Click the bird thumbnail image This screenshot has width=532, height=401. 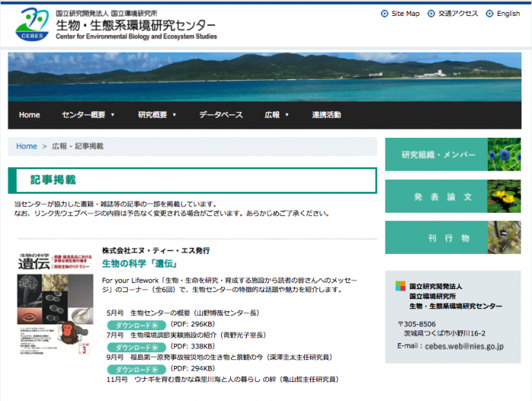504,237
